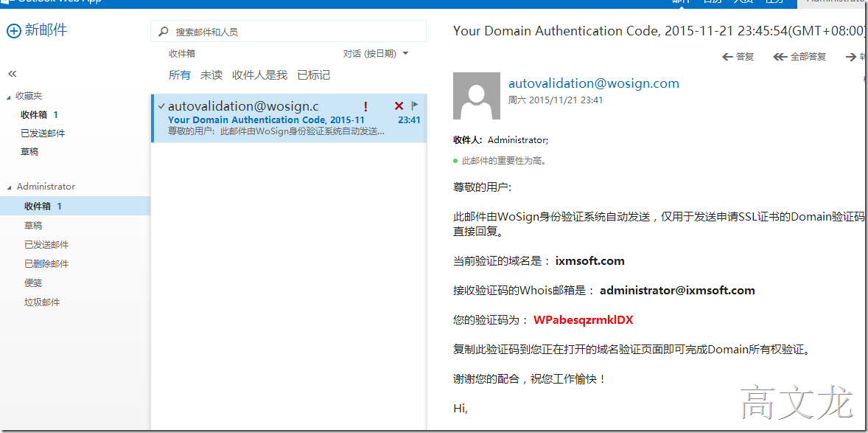Click the red code WPabesqzrmklDX
The image size is (868, 433).
pos(584,320)
